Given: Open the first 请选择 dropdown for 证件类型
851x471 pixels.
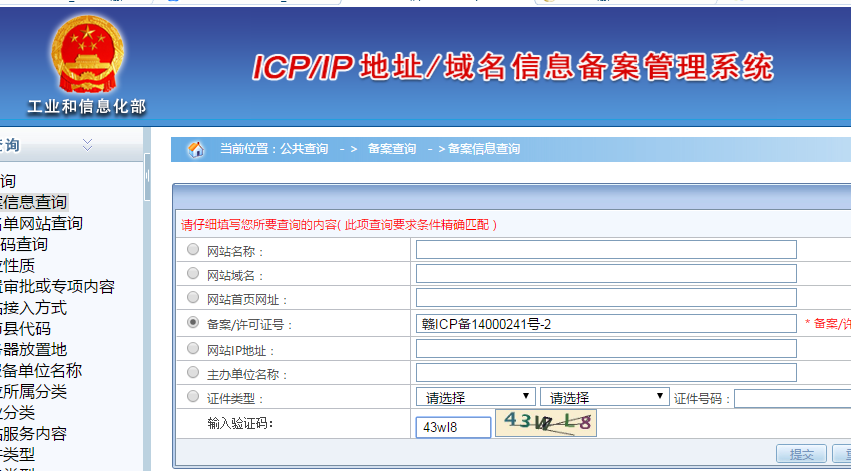Looking at the screenshot, I should pyautogui.click(x=475, y=397).
